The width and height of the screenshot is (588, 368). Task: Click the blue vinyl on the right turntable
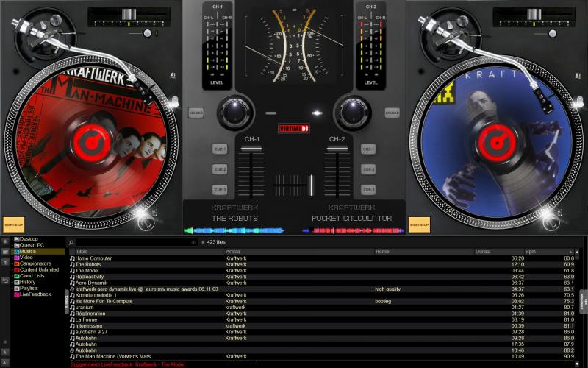[x=497, y=143]
